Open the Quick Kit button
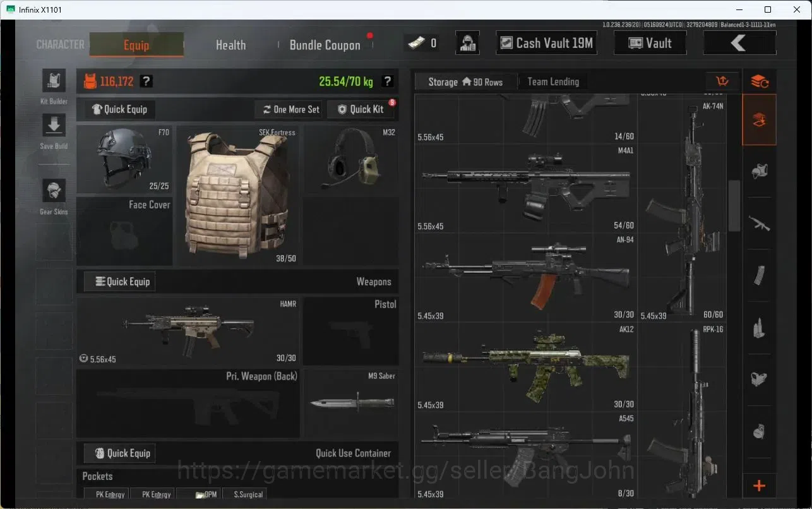 pyautogui.click(x=361, y=109)
